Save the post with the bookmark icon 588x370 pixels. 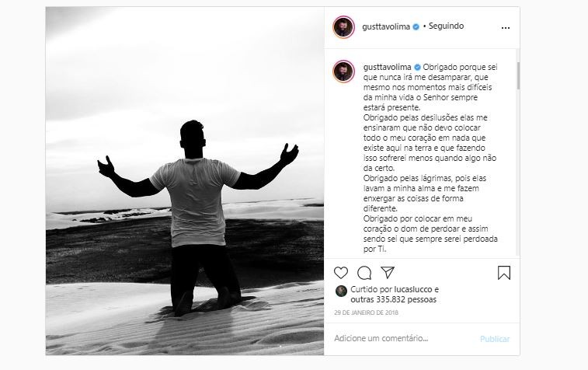(504, 273)
